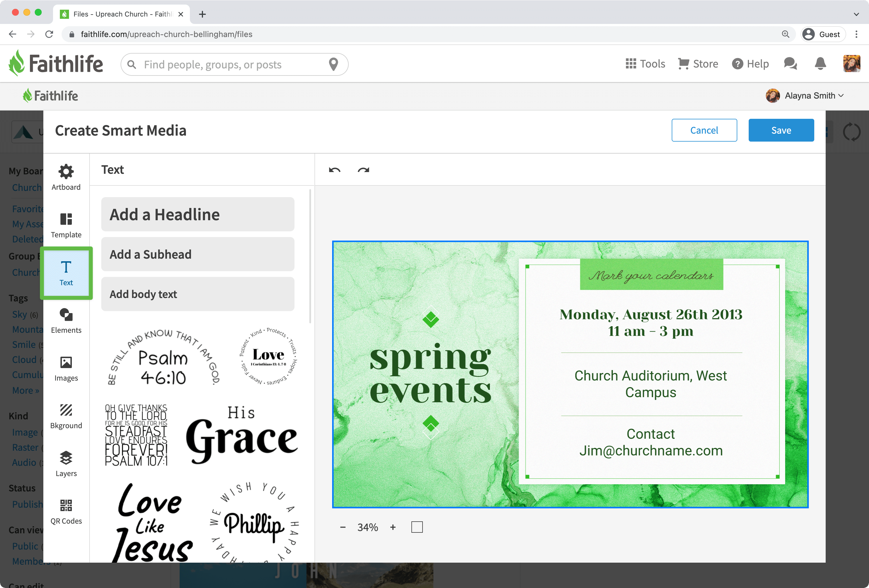Open the QR Codes panel
Image resolution: width=869 pixels, height=588 pixels.
66,512
